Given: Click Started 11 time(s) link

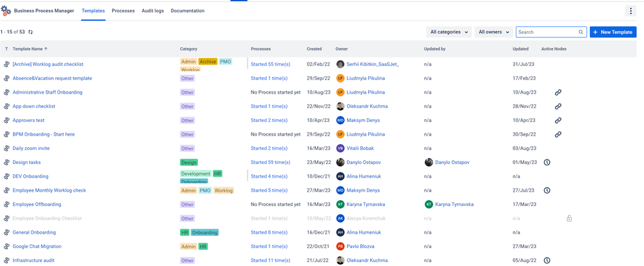Looking at the screenshot, I should 271,260.
